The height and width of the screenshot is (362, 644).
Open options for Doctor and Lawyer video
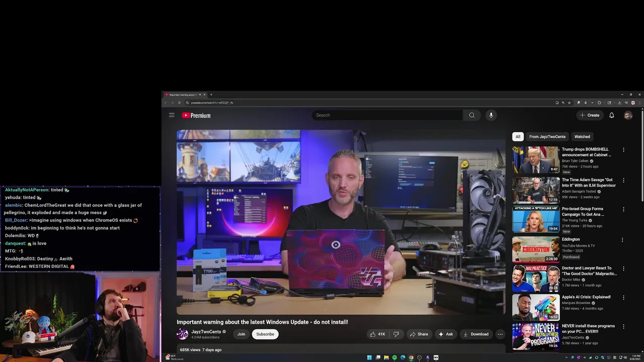click(x=623, y=268)
